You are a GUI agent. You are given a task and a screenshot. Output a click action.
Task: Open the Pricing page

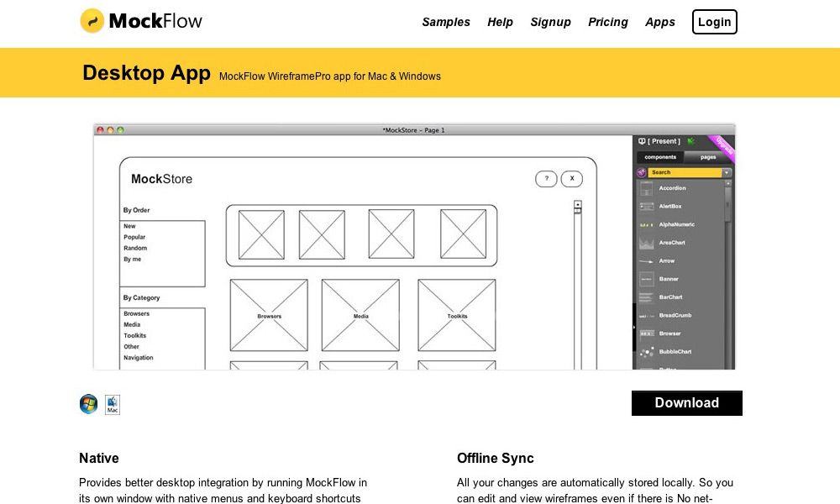607,22
